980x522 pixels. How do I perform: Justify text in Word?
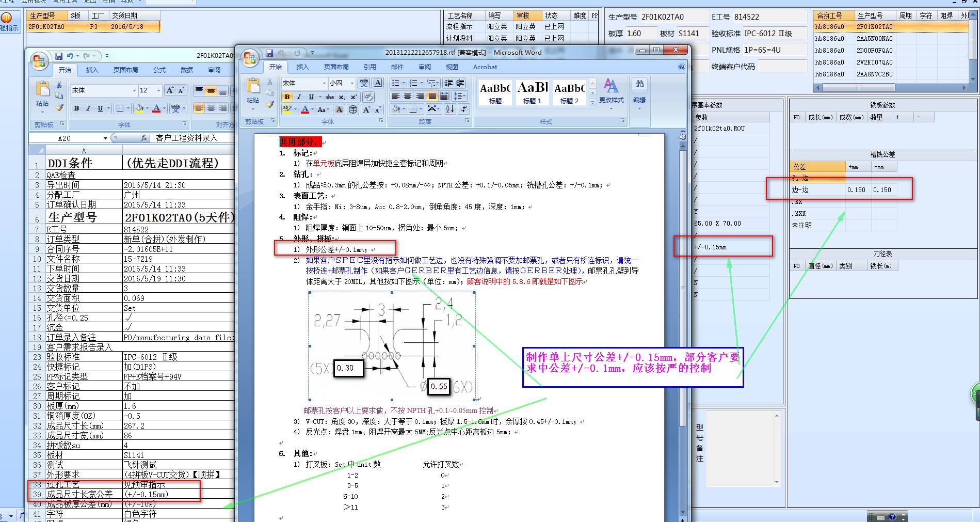(x=432, y=96)
